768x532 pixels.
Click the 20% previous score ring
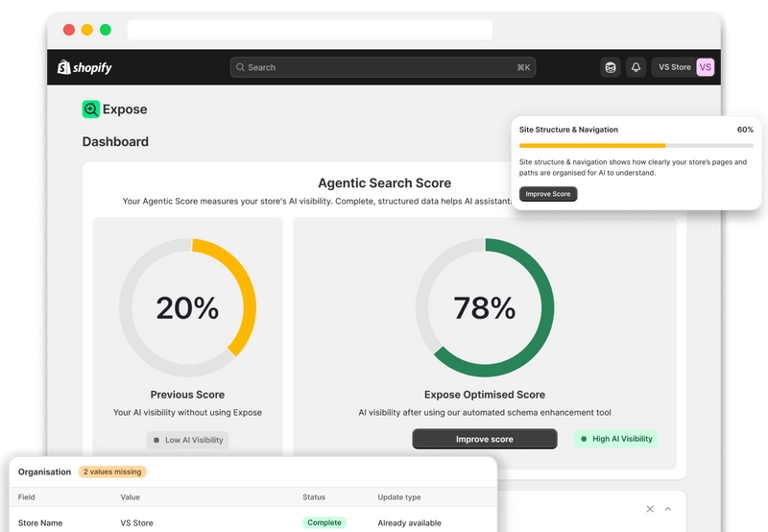tap(187, 307)
